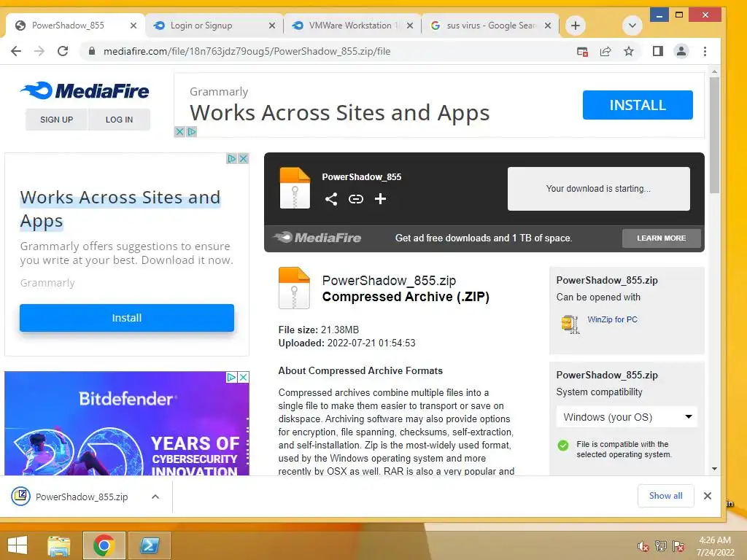Reload the MediaFire page

coord(63,52)
